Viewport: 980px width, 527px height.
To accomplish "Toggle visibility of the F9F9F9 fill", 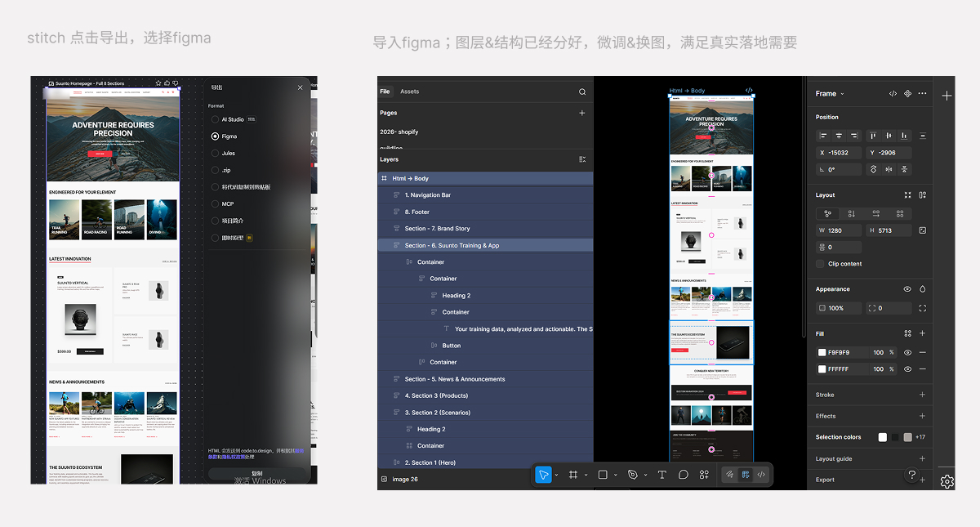I will pyautogui.click(x=907, y=352).
